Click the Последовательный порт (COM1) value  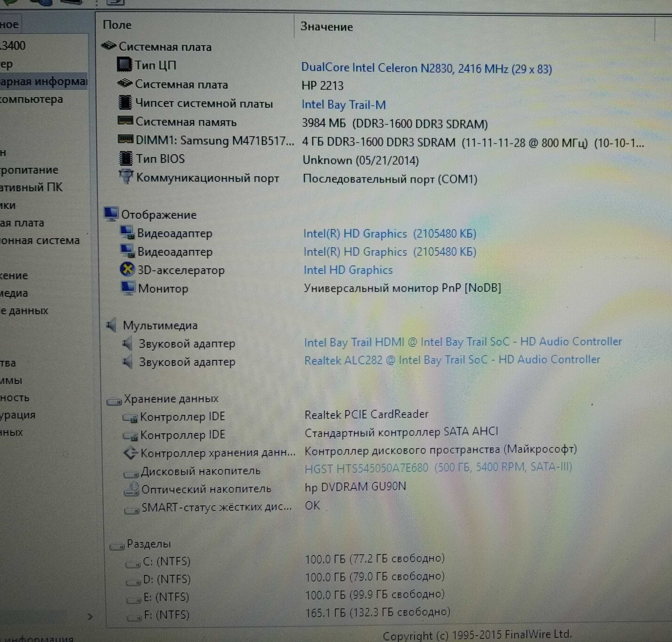390,179
